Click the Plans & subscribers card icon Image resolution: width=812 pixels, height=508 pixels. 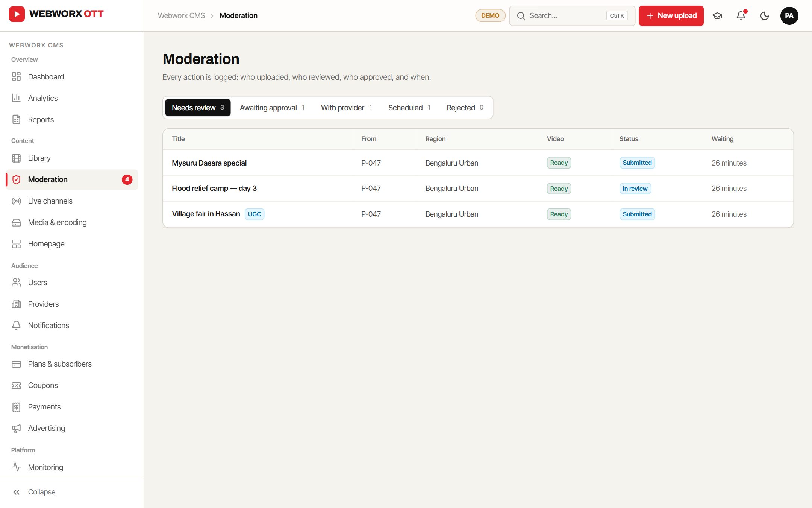16,364
